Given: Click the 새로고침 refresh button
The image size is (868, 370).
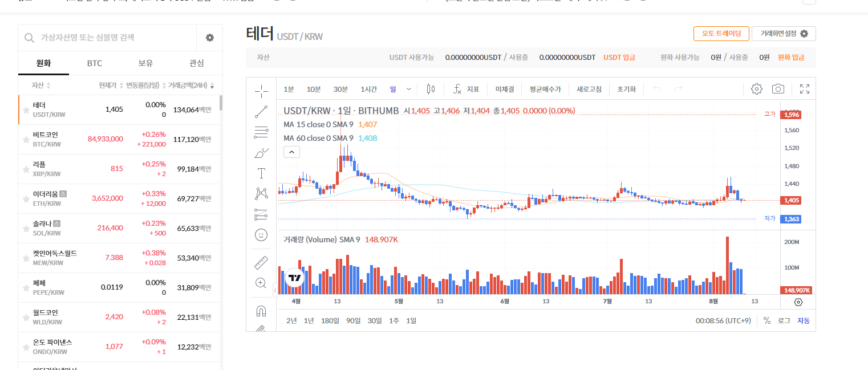Looking at the screenshot, I should click(x=589, y=89).
